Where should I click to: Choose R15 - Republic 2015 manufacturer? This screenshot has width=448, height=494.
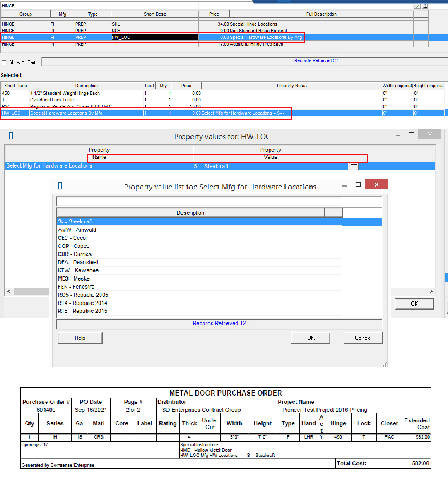[82, 311]
